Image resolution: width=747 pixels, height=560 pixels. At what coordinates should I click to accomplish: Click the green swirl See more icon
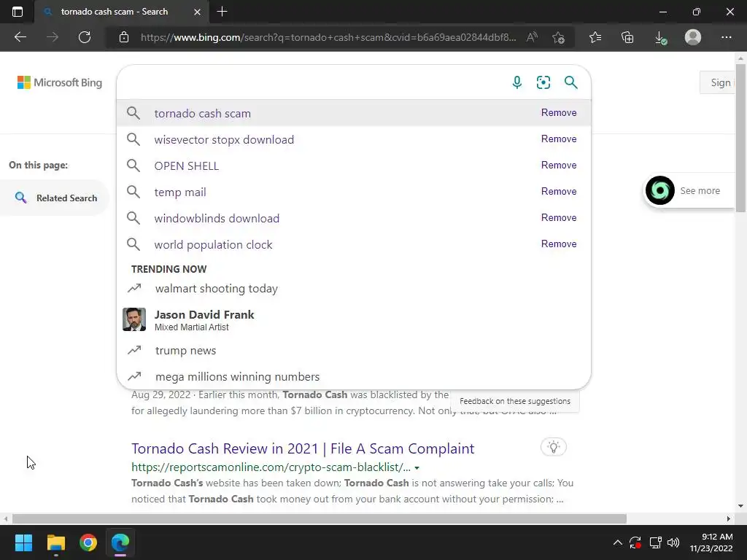(x=659, y=190)
